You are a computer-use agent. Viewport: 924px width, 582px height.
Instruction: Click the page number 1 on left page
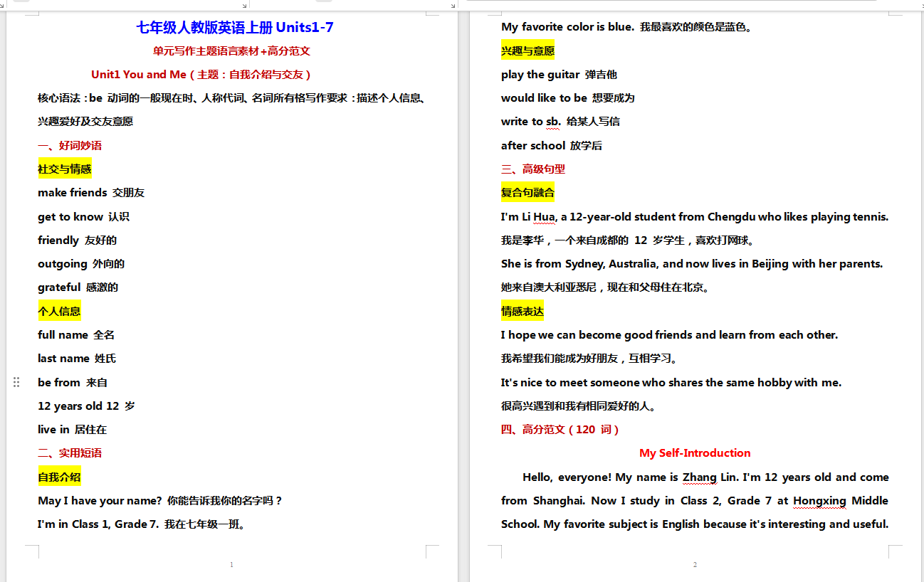click(231, 564)
